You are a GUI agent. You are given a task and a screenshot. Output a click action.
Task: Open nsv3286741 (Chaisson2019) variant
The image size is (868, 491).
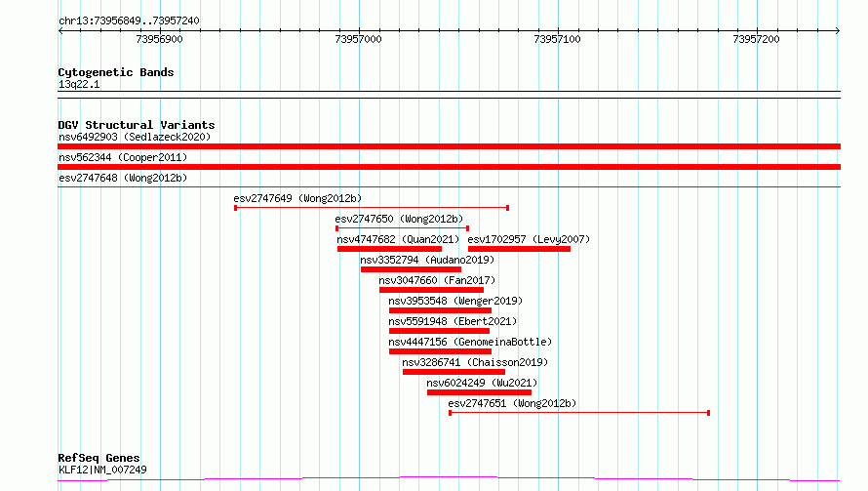click(475, 362)
